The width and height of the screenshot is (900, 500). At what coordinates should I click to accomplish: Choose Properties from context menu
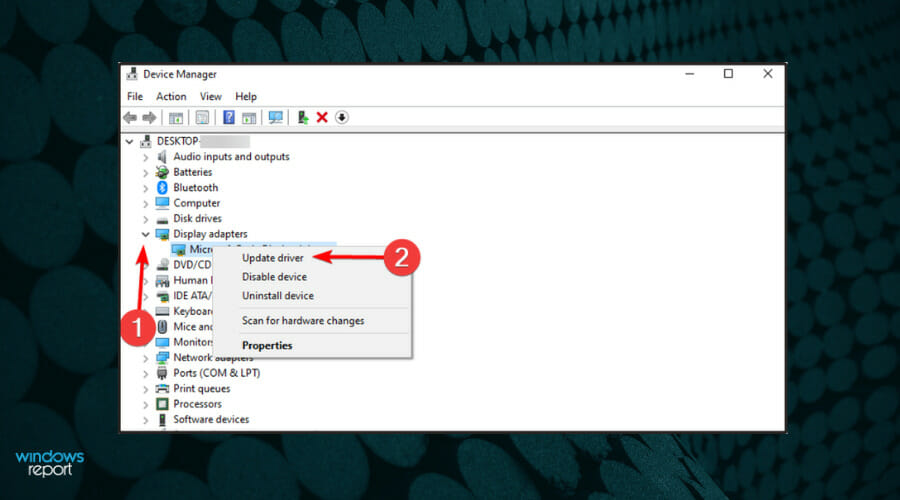[267, 346]
